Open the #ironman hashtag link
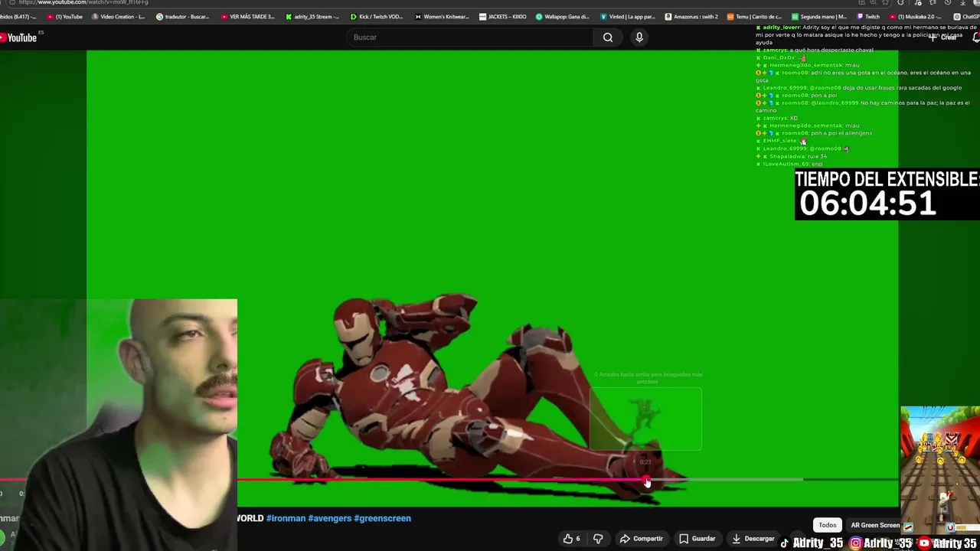Image resolution: width=980 pixels, height=551 pixels. (286, 518)
